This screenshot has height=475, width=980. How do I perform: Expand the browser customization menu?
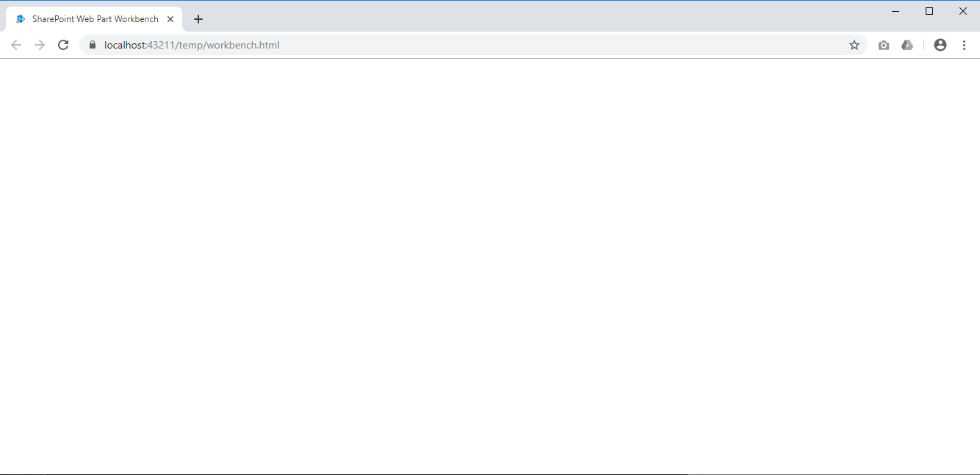(x=965, y=45)
